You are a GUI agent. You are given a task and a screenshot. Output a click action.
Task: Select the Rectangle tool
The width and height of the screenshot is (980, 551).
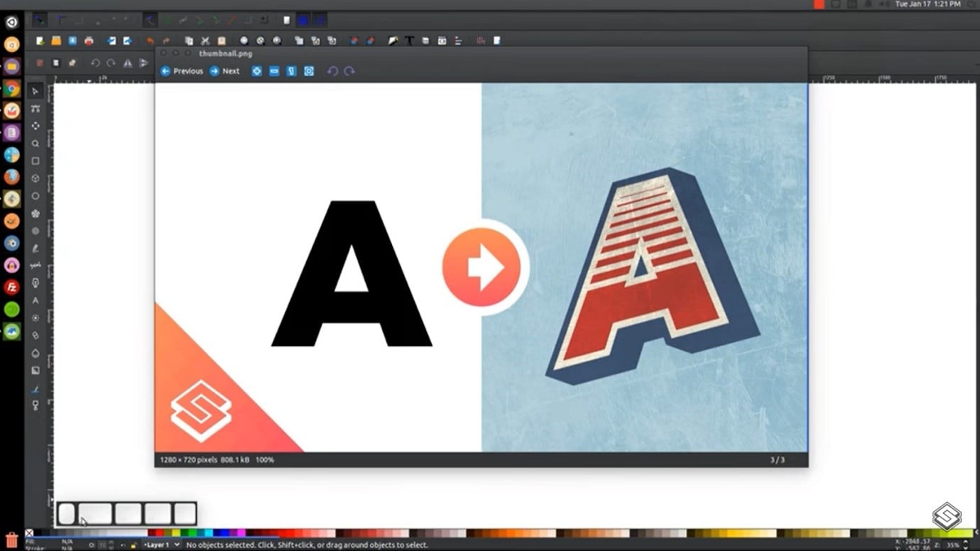coord(36,161)
